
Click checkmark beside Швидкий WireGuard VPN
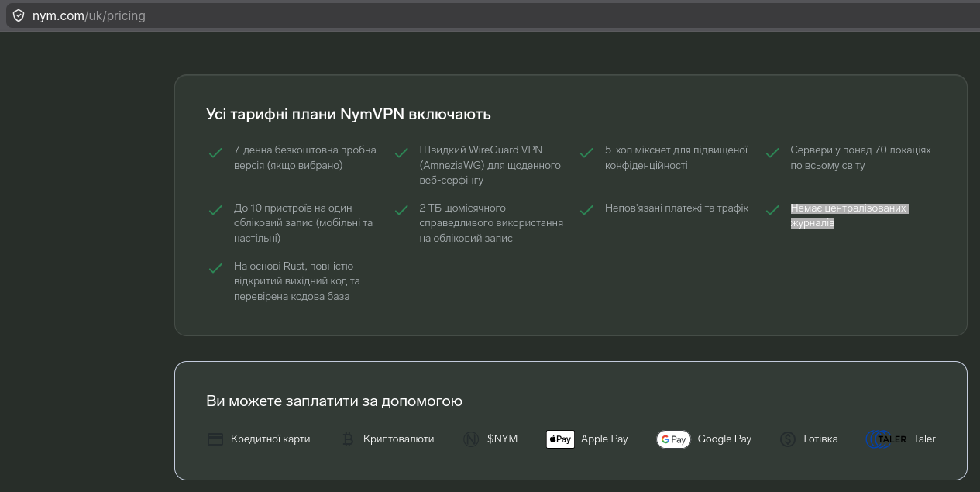401,153
